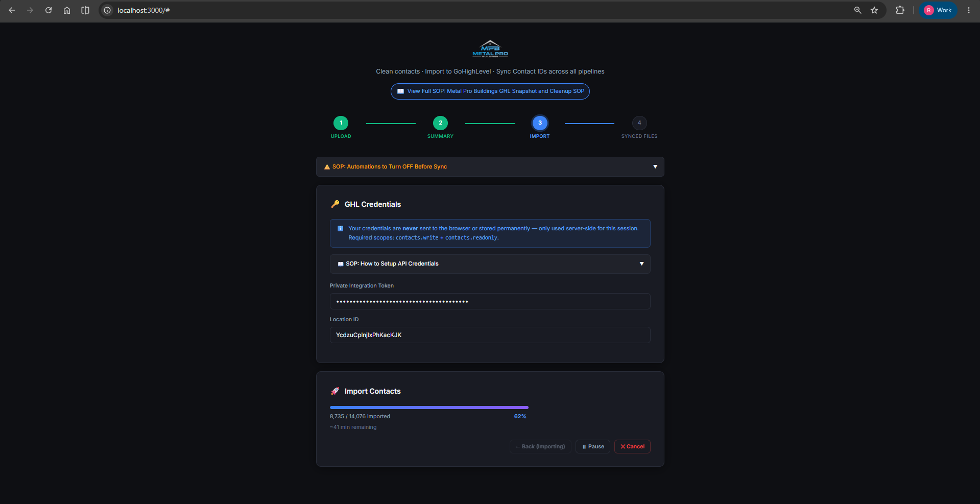Click the GHL Credentials heading
The height and width of the screenshot is (504, 980).
373,204
